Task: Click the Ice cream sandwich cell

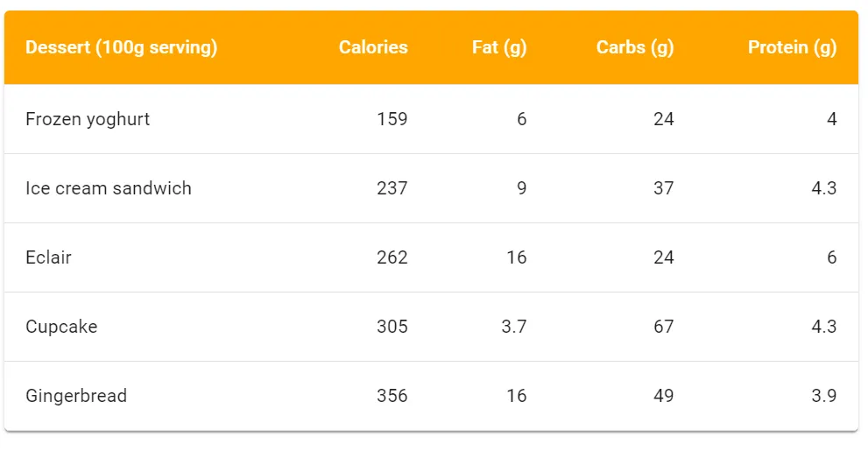Action: (x=109, y=188)
